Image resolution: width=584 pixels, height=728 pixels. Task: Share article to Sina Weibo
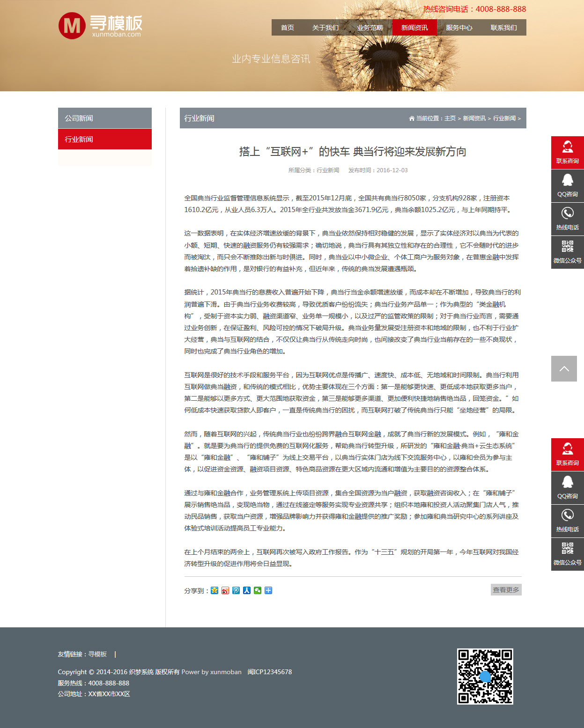click(225, 590)
